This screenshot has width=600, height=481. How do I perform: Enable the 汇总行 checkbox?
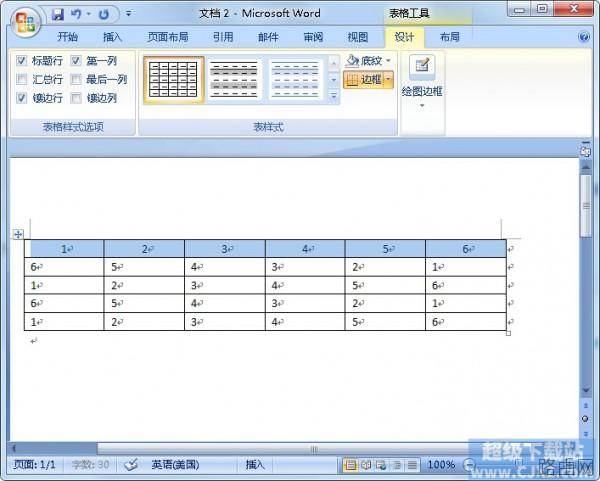tap(22, 79)
